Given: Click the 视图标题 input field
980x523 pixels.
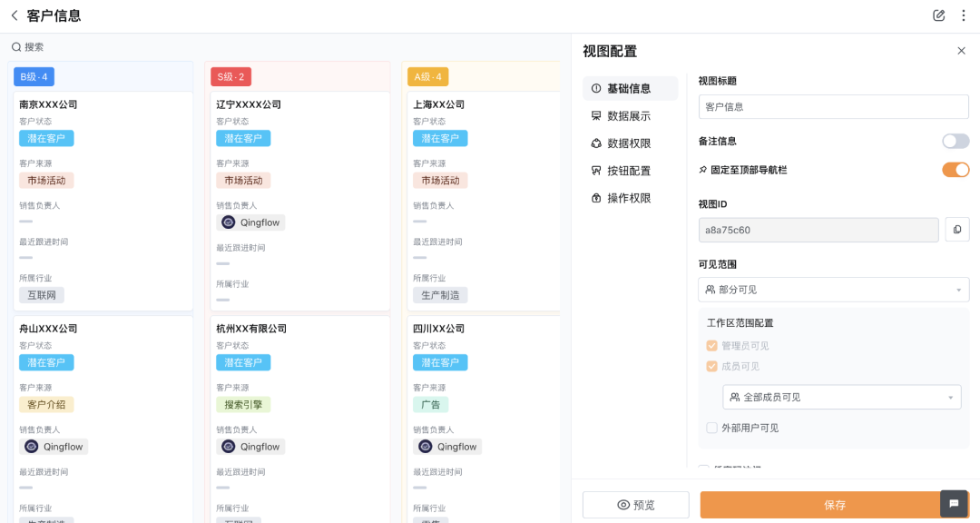Looking at the screenshot, I should (x=833, y=107).
